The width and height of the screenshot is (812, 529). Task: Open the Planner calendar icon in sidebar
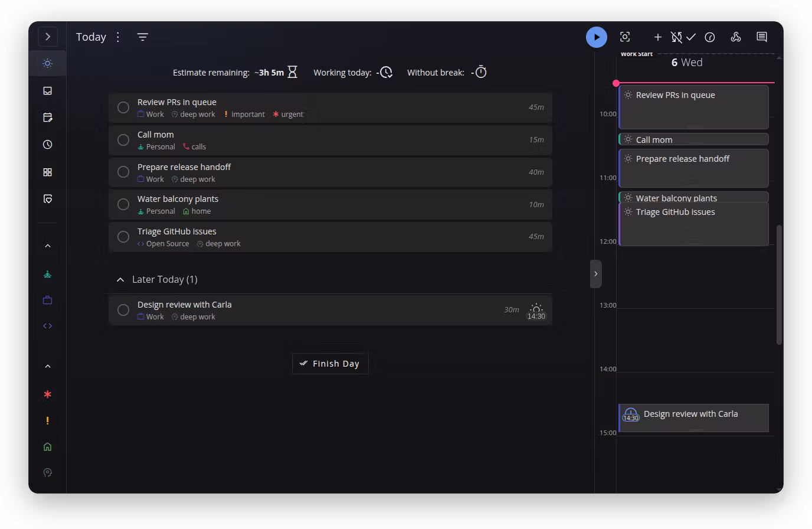(48, 117)
